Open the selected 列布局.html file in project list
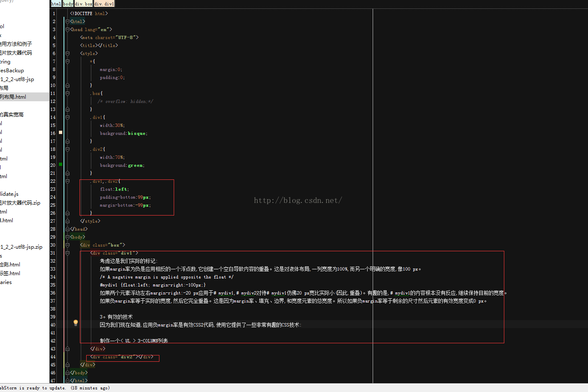This screenshot has height=392, width=588. click(24, 97)
